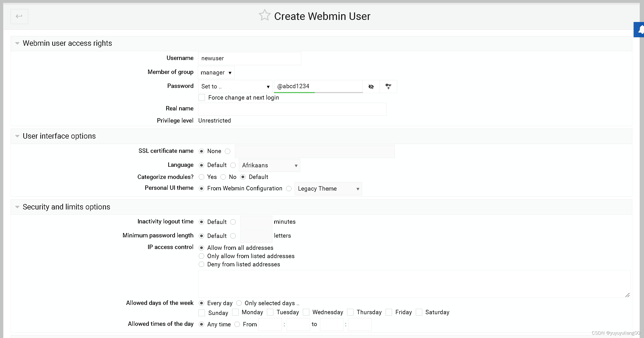
Task: Select Yes for Categorize modules
Action: pyautogui.click(x=202, y=177)
